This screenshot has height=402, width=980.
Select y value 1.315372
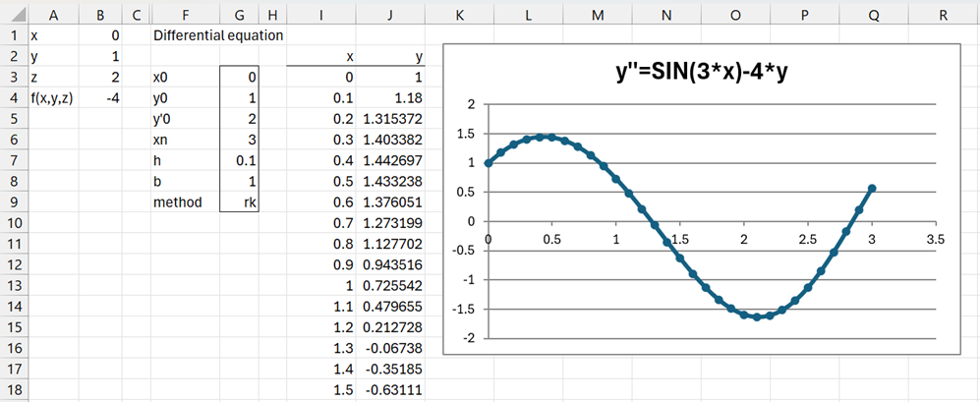[x=390, y=119]
